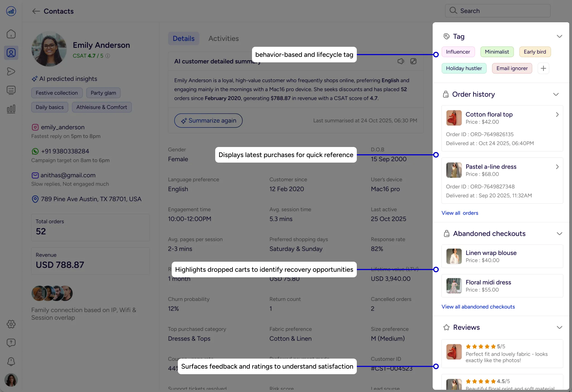
Task: Select the Details tab
Action: 183,38
